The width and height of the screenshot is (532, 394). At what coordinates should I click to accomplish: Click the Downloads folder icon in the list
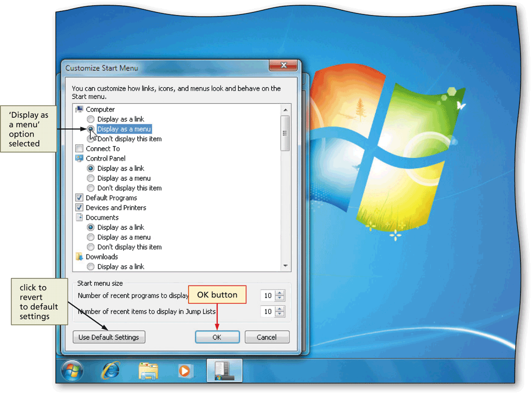click(79, 256)
